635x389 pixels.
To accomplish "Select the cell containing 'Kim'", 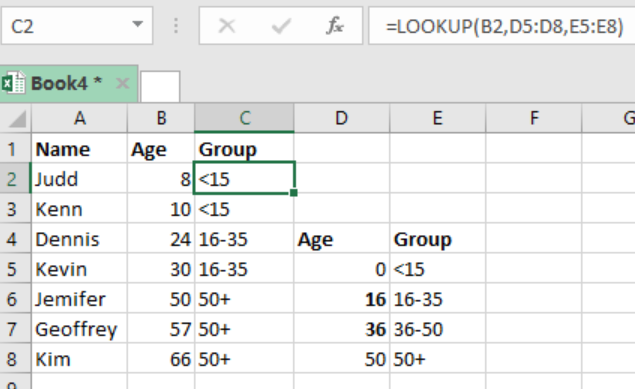I will [79, 359].
